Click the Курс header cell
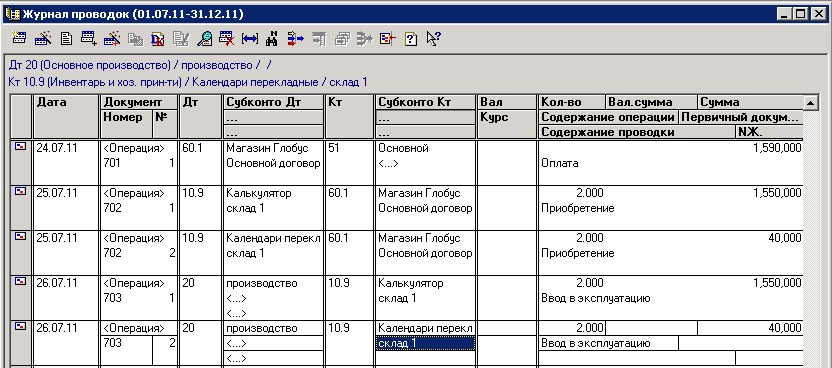832x368 pixels. click(x=507, y=125)
